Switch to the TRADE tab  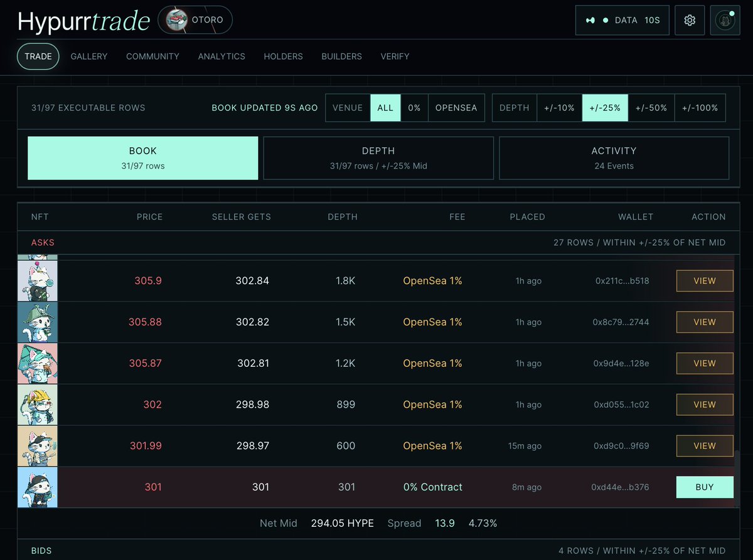click(38, 56)
